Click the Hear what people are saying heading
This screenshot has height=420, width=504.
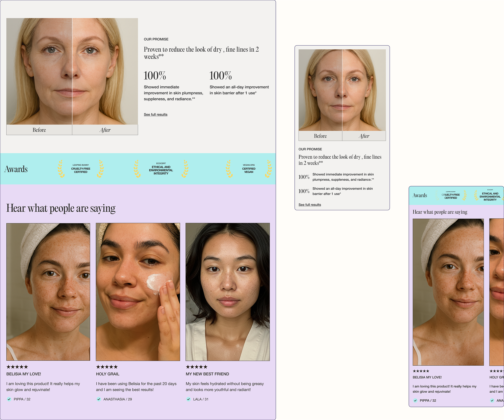[61, 208]
